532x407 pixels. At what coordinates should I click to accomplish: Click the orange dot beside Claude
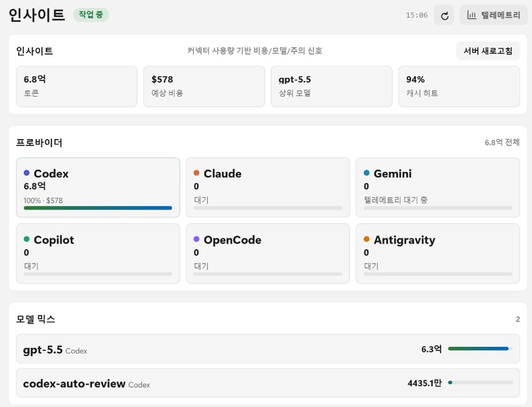tap(197, 173)
